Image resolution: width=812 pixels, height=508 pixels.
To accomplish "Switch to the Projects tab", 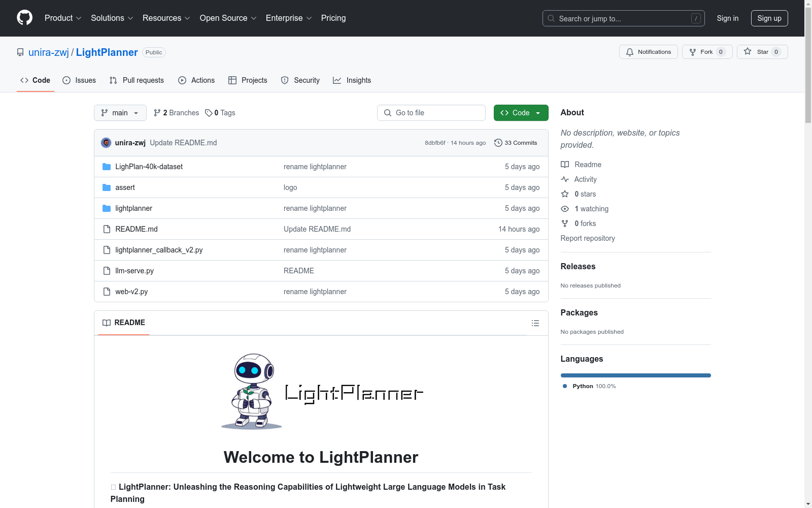I will click(x=248, y=80).
